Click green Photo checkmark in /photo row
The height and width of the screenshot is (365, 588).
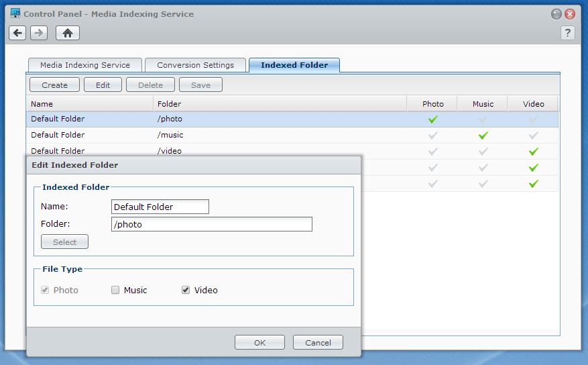pyautogui.click(x=433, y=119)
